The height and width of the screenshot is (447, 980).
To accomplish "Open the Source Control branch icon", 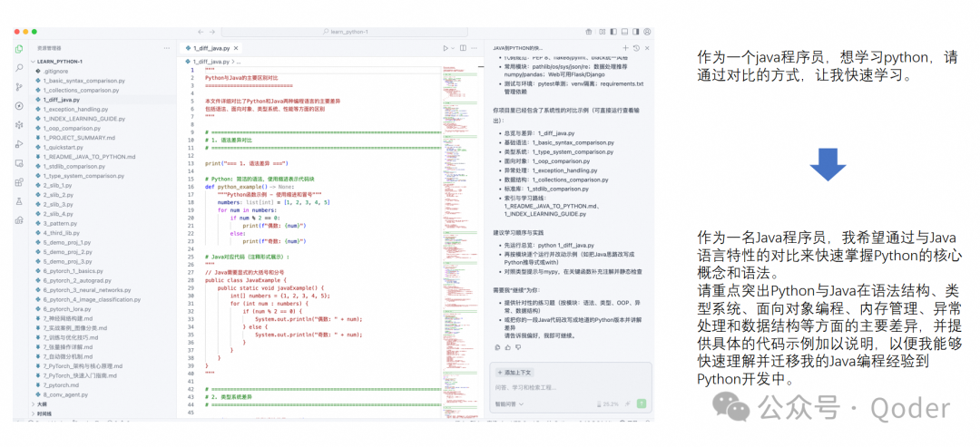I will pos(19,86).
